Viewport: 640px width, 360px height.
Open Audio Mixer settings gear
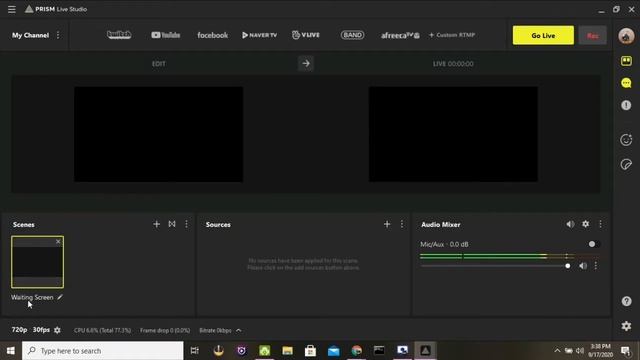pyautogui.click(x=586, y=224)
